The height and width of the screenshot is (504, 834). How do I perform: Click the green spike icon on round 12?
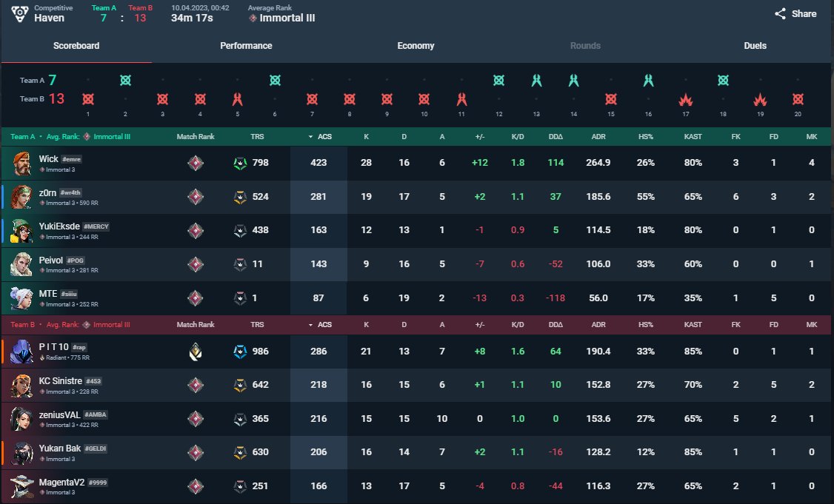[498, 80]
